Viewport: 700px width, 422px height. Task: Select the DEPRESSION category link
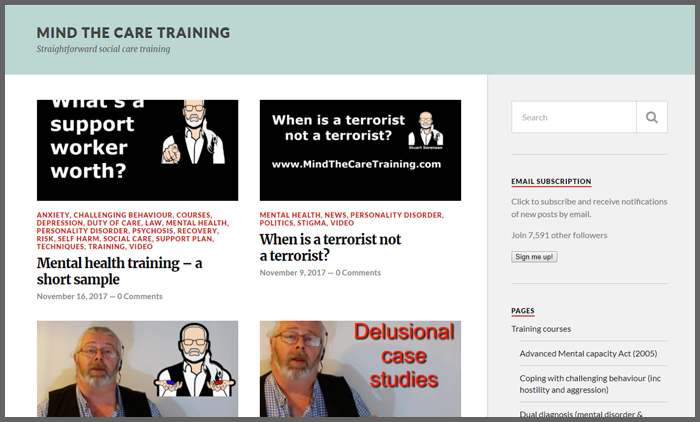(x=60, y=223)
